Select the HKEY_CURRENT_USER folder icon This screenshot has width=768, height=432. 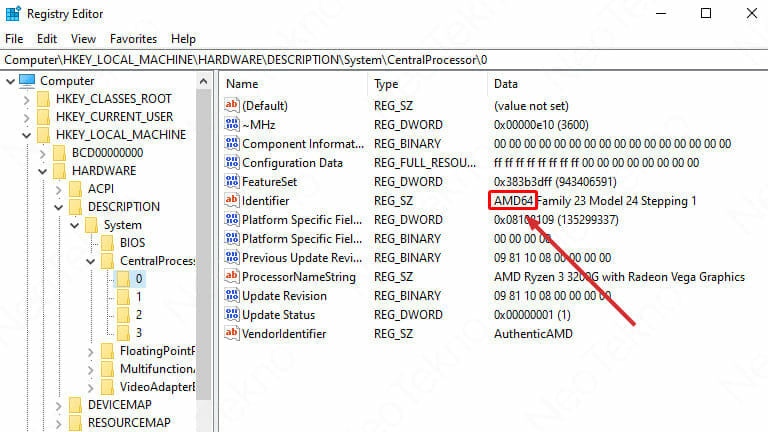pyautogui.click(x=44, y=117)
